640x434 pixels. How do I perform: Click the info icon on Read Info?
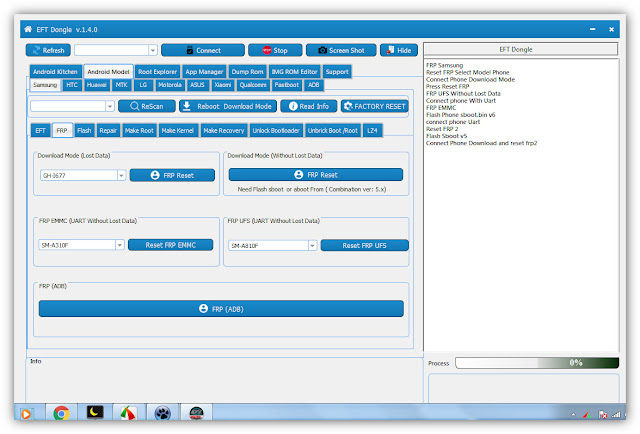tap(293, 106)
